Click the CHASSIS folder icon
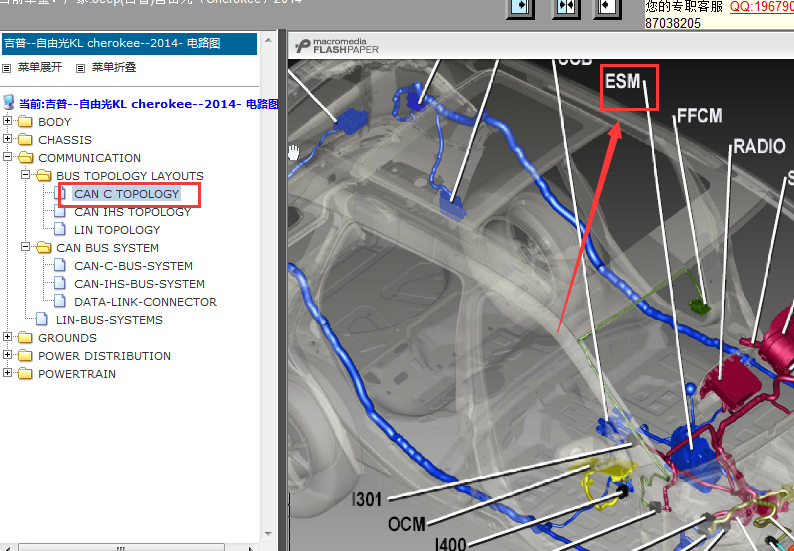794x551 pixels. pos(25,139)
